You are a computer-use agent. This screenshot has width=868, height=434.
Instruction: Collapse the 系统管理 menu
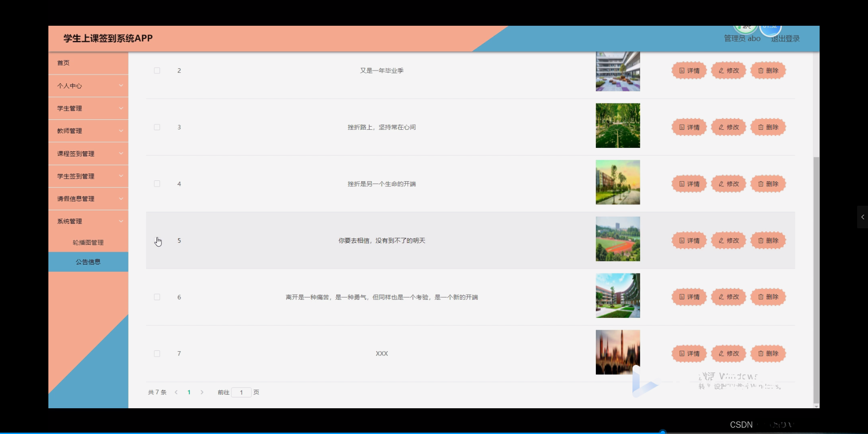(x=88, y=221)
